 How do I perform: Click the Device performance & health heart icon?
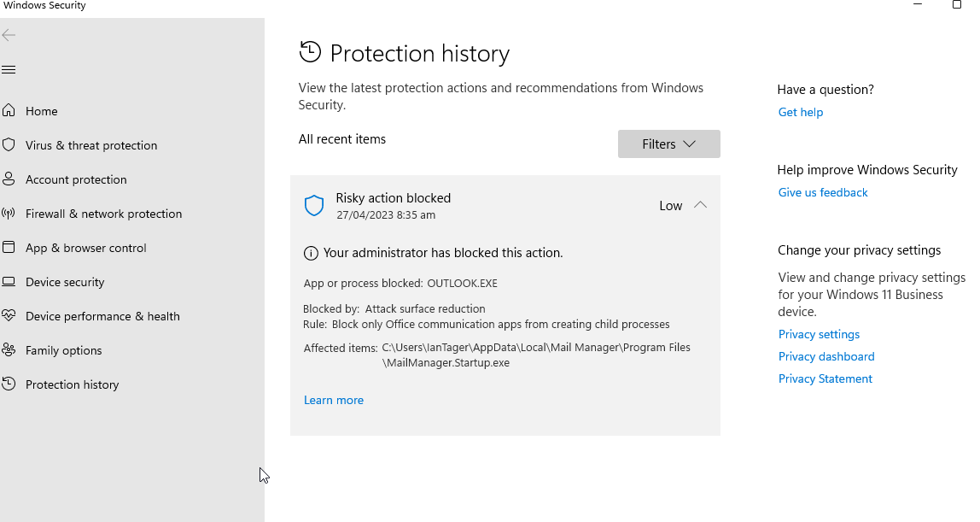[9, 316]
